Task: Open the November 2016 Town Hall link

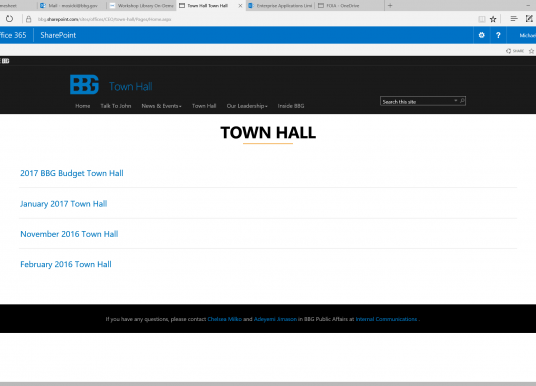Action: pos(69,234)
